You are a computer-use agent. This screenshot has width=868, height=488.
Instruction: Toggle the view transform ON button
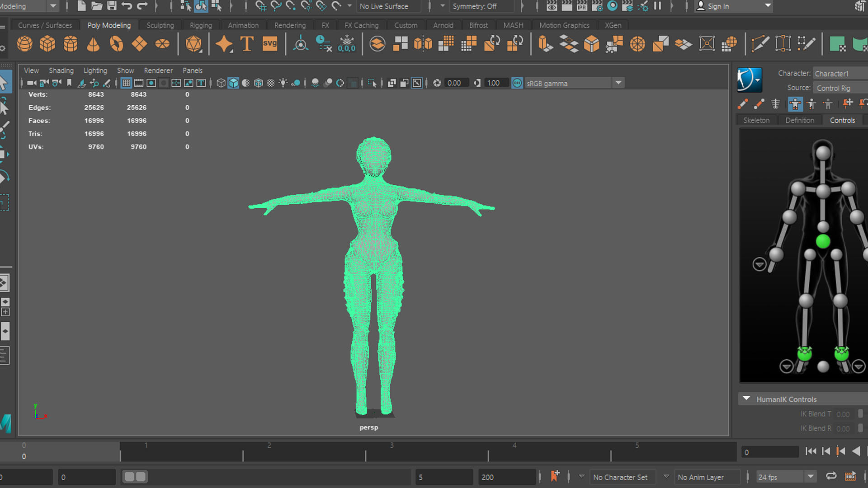(x=517, y=83)
